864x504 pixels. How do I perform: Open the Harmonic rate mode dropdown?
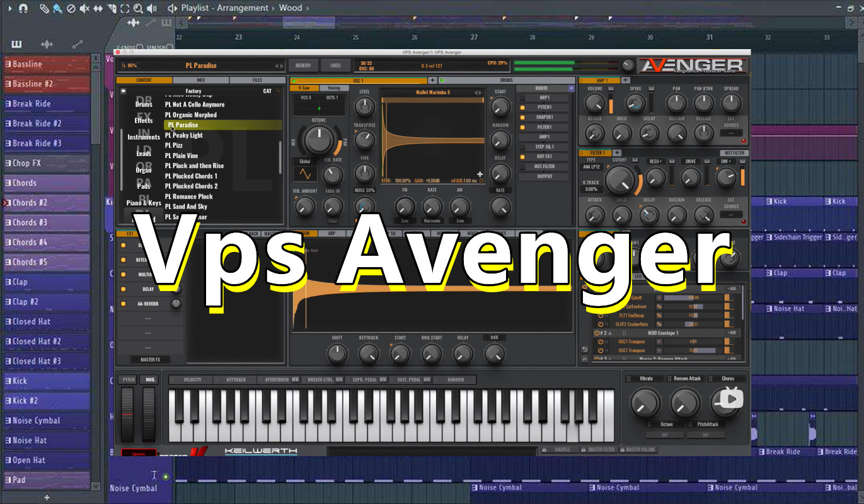(x=432, y=220)
